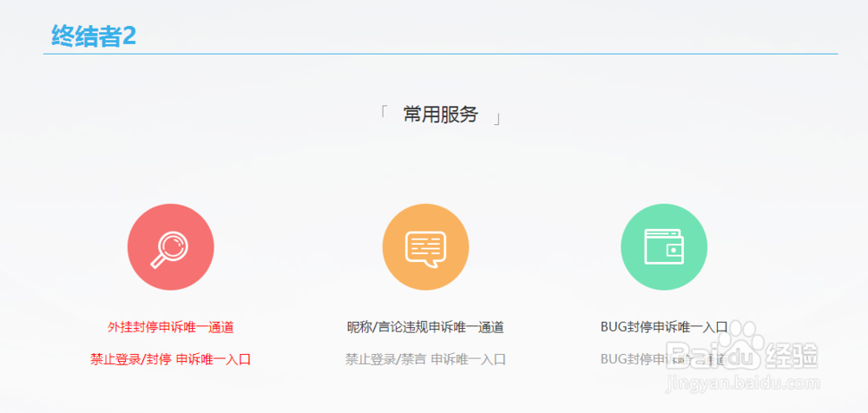This screenshot has width=868, height=413.
Task: Open 外挂封停申诉唯一通道 link
Action: pos(170,327)
